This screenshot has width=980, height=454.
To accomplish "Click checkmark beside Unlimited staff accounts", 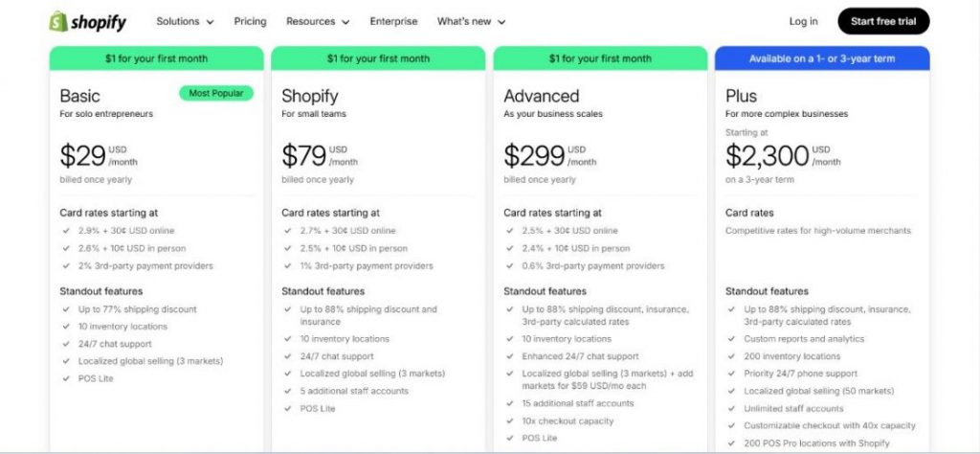I will pos(731,408).
